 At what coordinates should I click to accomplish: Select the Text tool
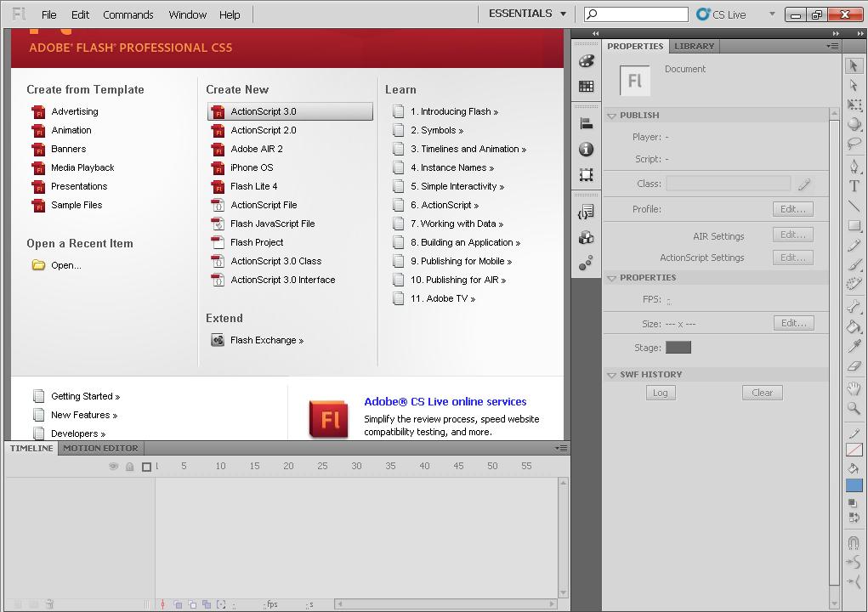(854, 186)
